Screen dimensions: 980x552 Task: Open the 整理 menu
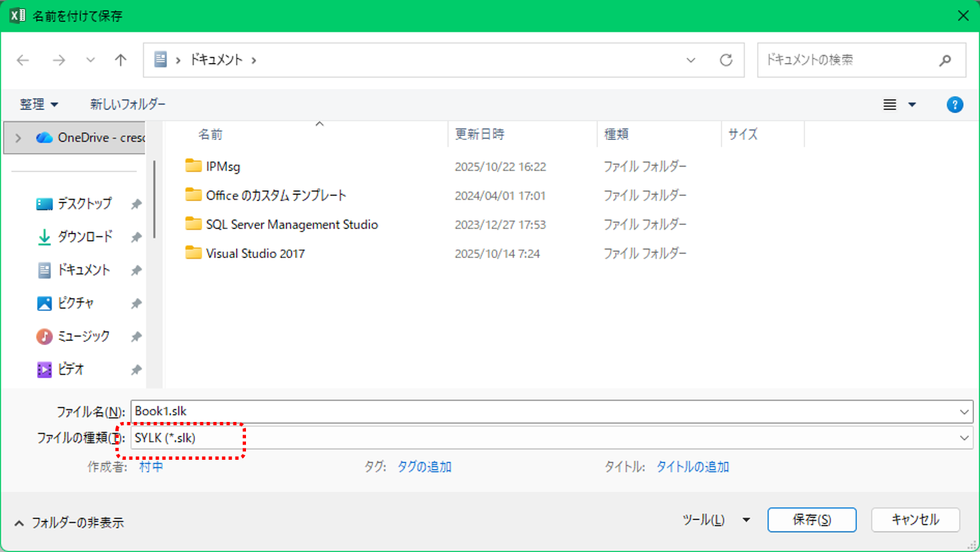click(x=38, y=104)
